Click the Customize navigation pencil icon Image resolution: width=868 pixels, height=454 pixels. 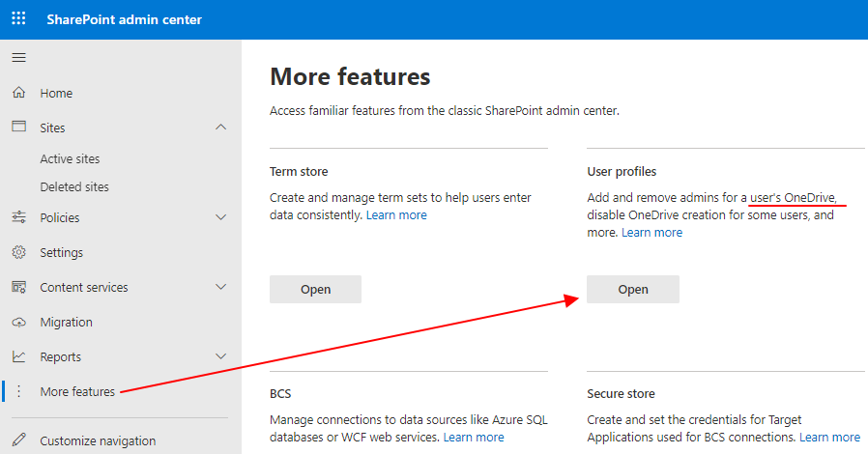pos(18,440)
